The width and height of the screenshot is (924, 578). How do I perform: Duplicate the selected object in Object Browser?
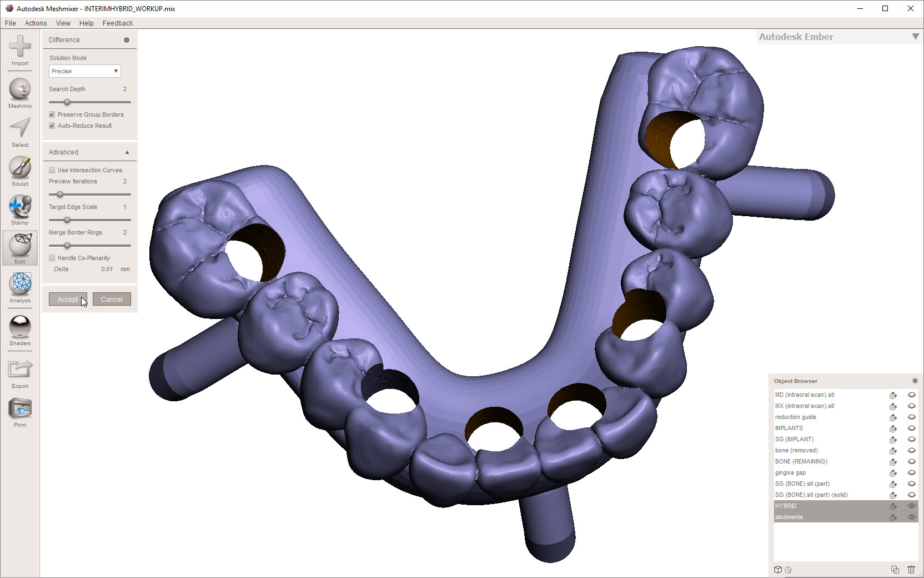(x=895, y=570)
